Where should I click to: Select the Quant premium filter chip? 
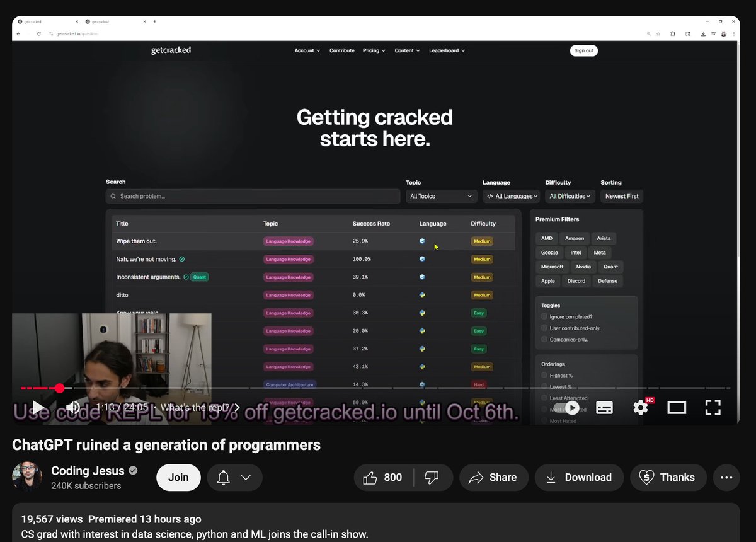[x=610, y=267]
